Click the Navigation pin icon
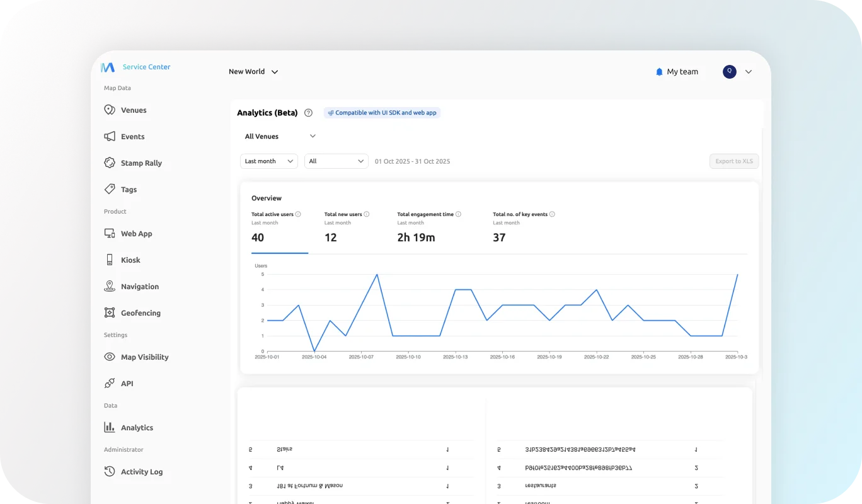862x504 pixels. tap(110, 286)
